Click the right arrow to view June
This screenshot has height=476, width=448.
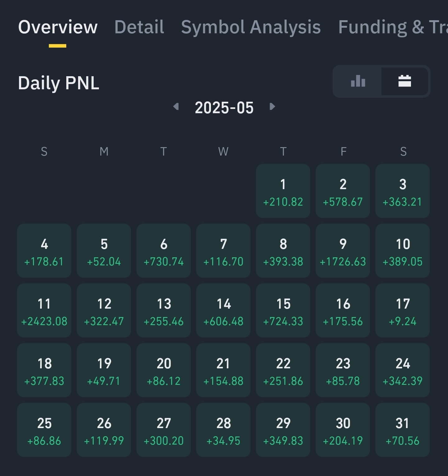pos(273,107)
